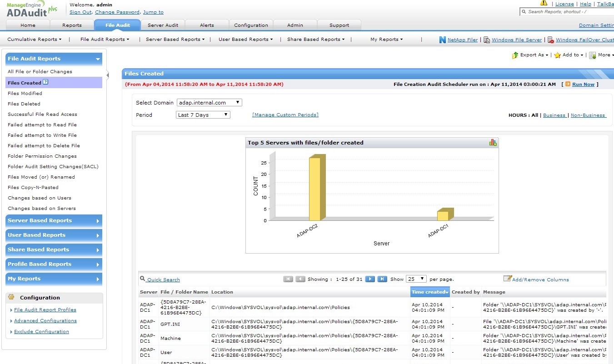Open All File or Folder Changes report
This screenshot has width=614, height=364.
coord(40,72)
